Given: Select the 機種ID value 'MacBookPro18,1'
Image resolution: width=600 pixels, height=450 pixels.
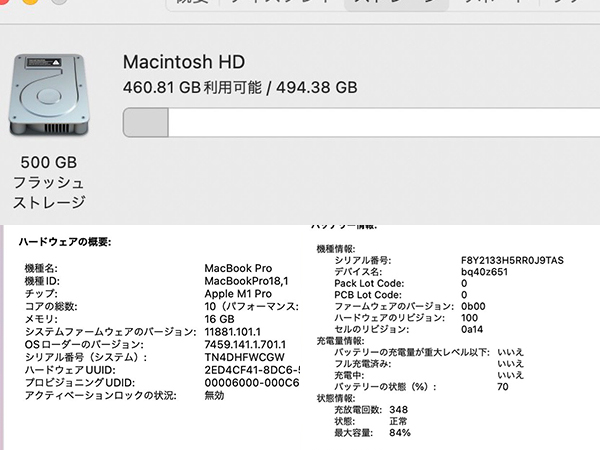Looking at the screenshot, I should (246, 281).
